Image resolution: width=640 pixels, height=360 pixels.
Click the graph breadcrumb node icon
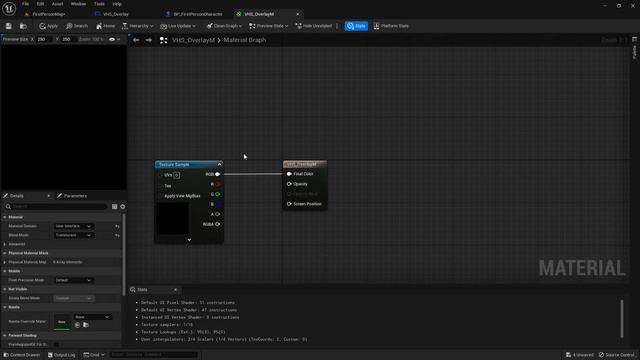pyautogui.click(x=163, y=40)
